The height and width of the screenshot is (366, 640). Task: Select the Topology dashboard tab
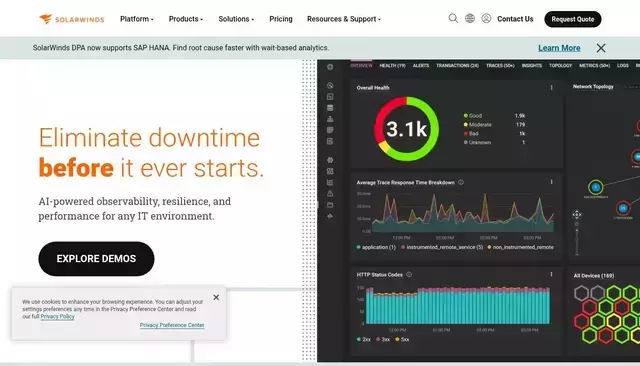(560, 66)
